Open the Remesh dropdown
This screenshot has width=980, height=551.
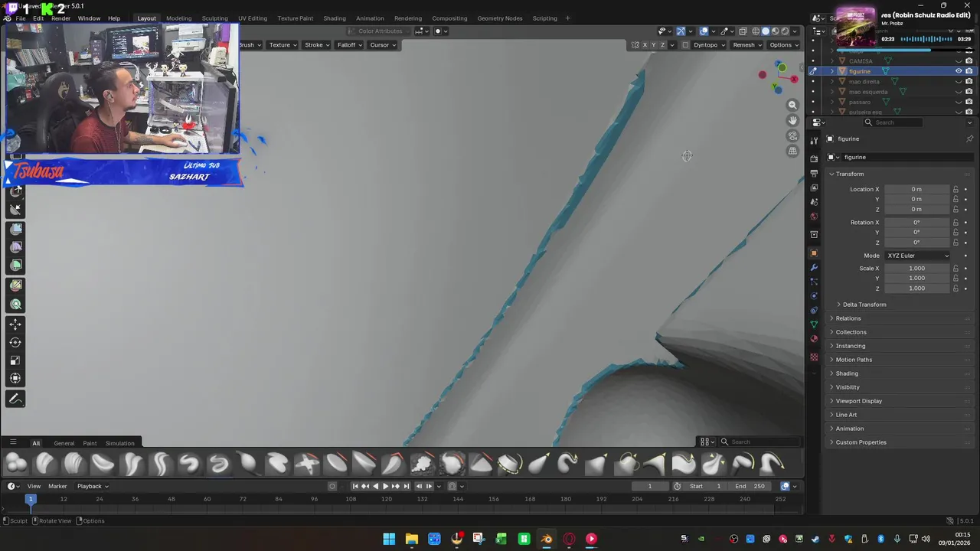747,45
